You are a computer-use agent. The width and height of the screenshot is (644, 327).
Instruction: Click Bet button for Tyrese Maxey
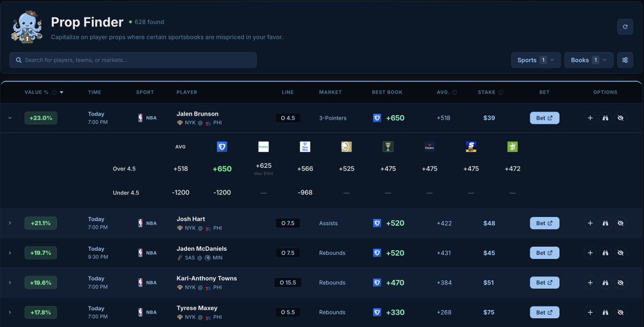(544, 313)
